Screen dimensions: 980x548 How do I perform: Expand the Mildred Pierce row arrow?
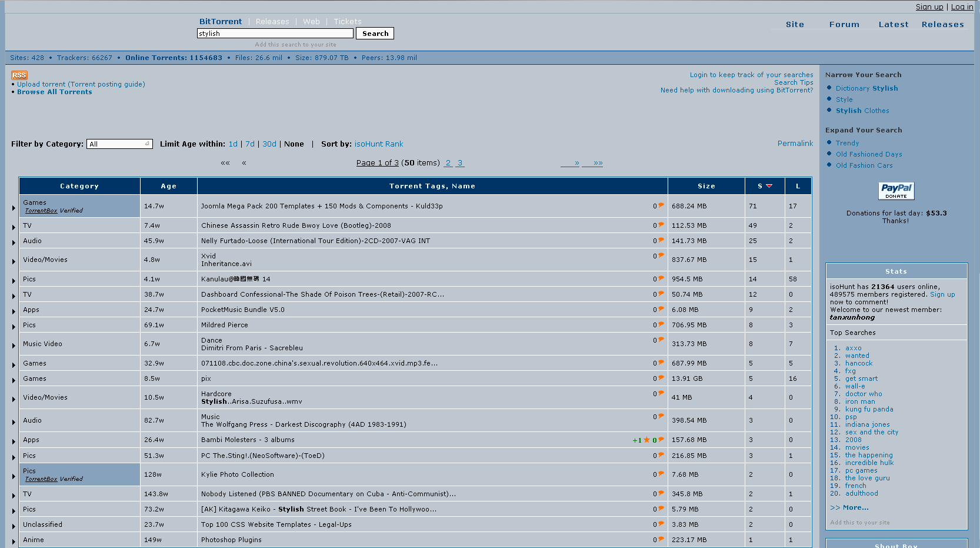click(x=14, y=327)
